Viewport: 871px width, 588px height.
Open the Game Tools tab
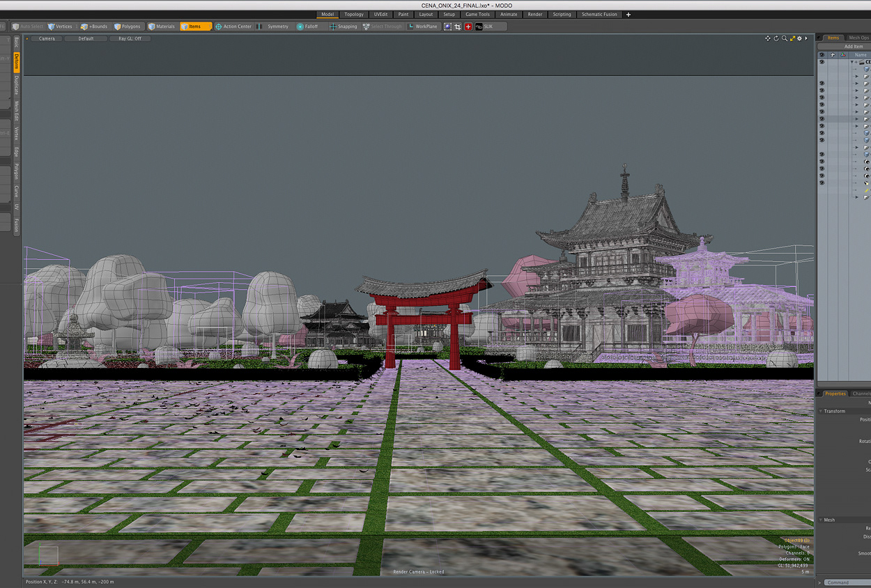click(477, 14)
